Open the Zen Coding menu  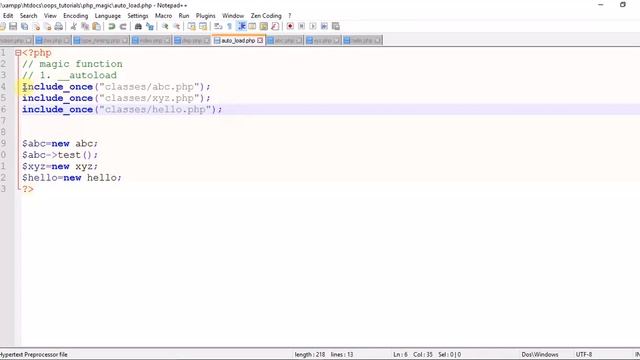coord(266,16)
